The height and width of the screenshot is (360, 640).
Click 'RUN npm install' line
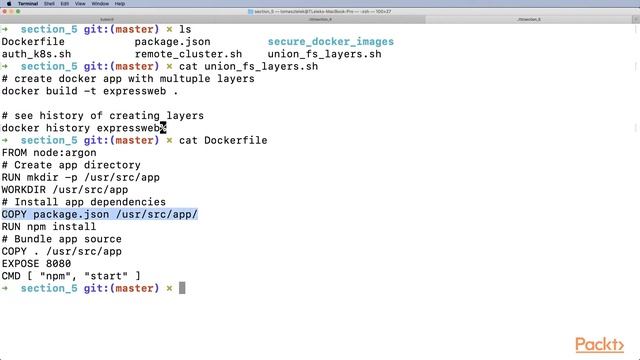click(x=49, y=227)
